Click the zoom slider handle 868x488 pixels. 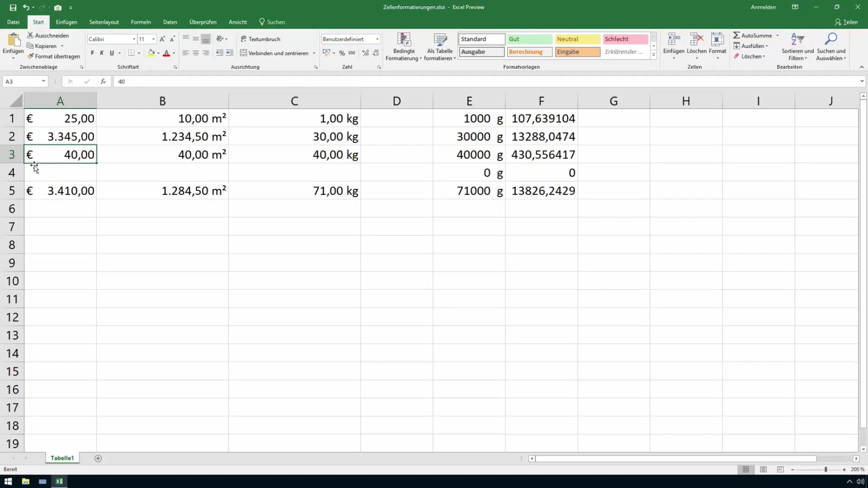coord(826,469)
